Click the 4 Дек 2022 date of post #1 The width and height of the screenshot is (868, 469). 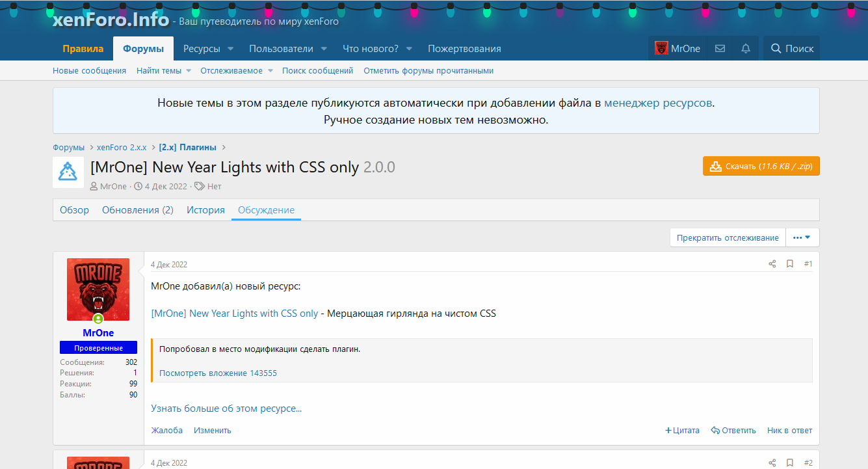click(169, 265)
